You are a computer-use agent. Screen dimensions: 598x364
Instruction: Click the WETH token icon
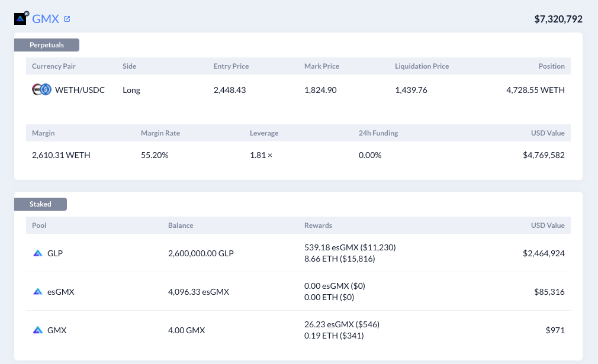point(34,89)
